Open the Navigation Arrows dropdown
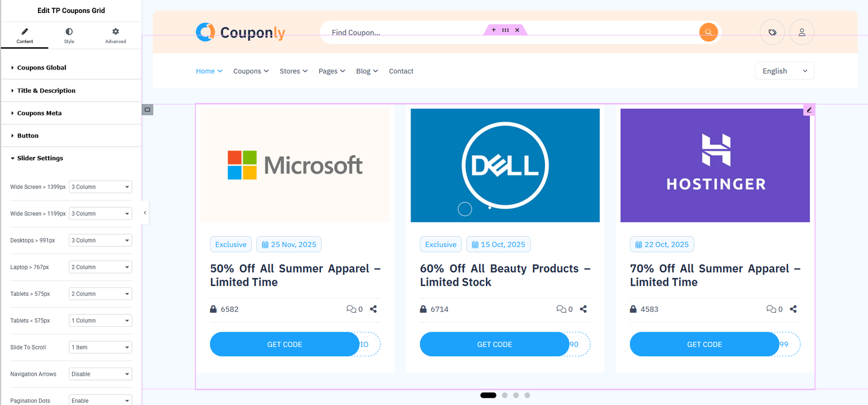This screenshot has height=405, width=868. (100, 374)
